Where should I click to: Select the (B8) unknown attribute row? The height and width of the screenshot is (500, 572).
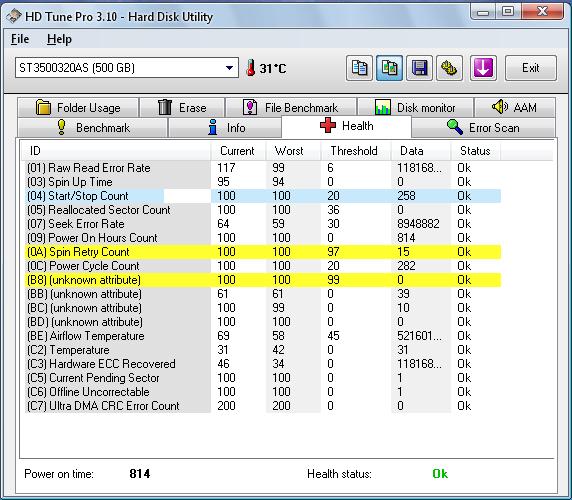(x=263, y=280)
